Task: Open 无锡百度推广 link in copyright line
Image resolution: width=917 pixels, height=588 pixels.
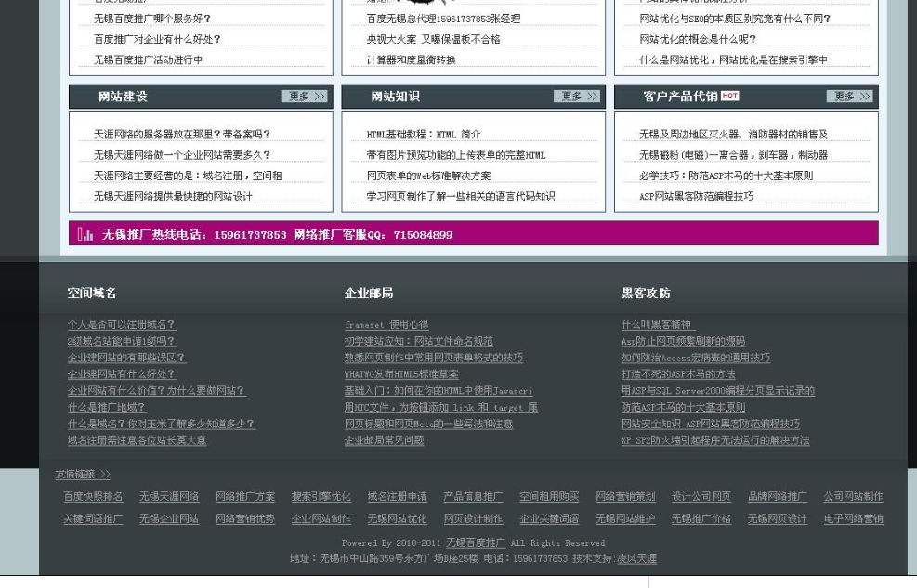Action: [476, 543]
